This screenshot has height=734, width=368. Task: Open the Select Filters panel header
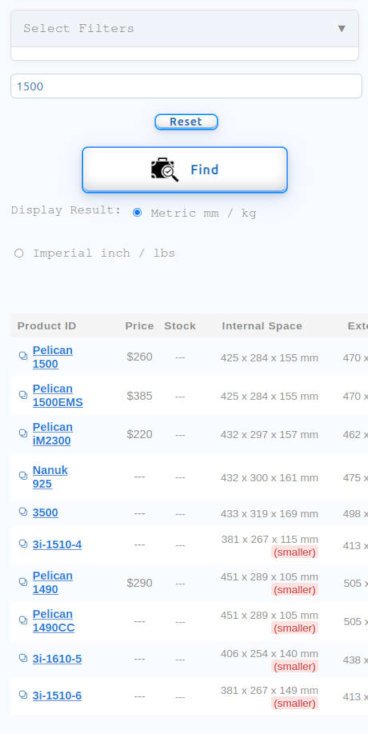(184, 29)
